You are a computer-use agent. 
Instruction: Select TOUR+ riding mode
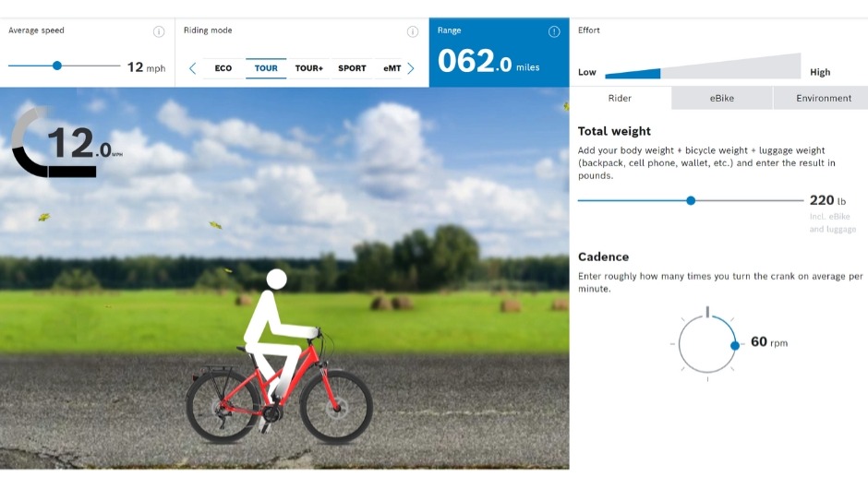tap(309, 68)
